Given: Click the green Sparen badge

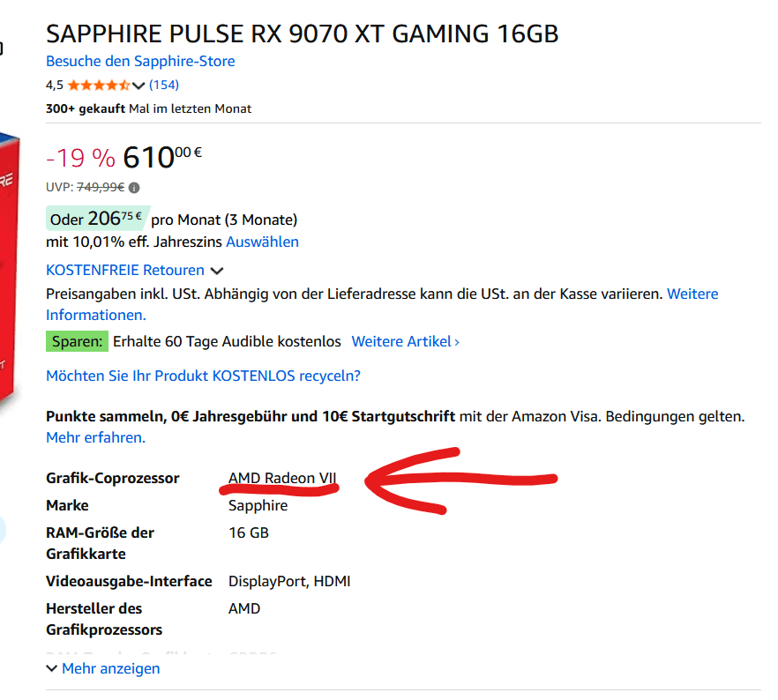Looking at the screenshot, I should 76,342.
